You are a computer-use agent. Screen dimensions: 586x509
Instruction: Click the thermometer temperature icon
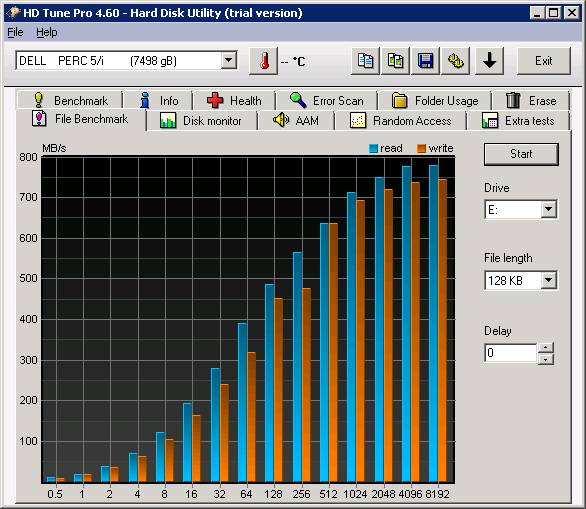263,61
